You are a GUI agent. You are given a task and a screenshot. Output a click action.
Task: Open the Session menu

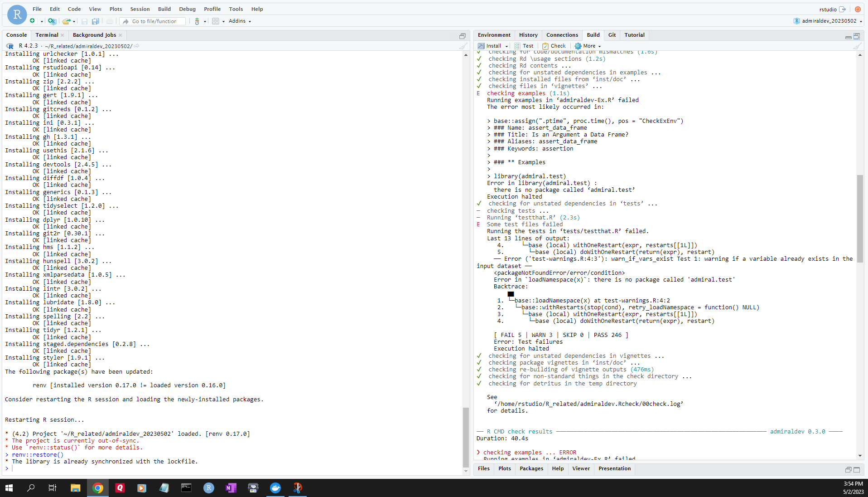[140, 9]
